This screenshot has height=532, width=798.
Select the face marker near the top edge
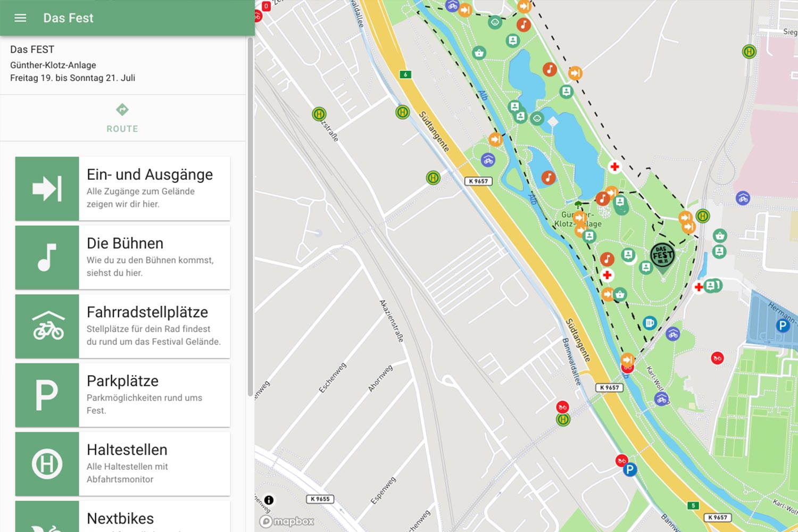[x=495, y=23]
